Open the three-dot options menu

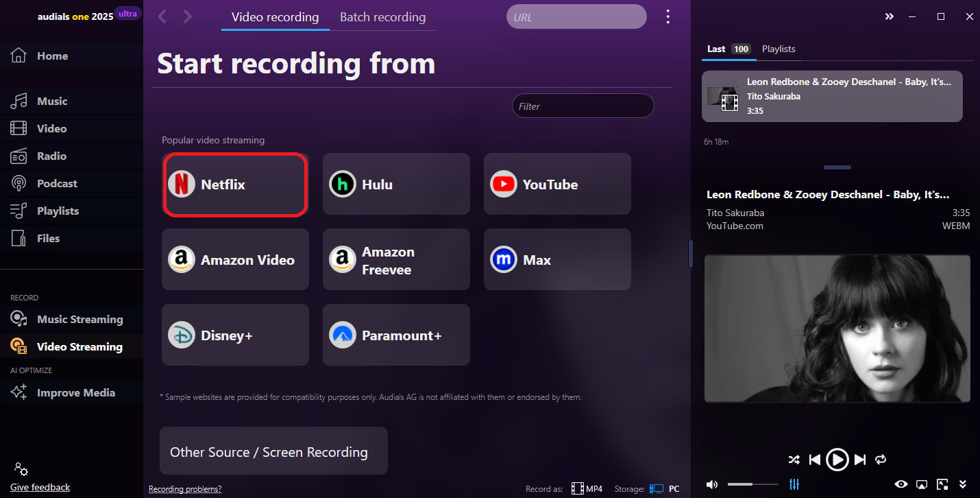tap(668, 17)
